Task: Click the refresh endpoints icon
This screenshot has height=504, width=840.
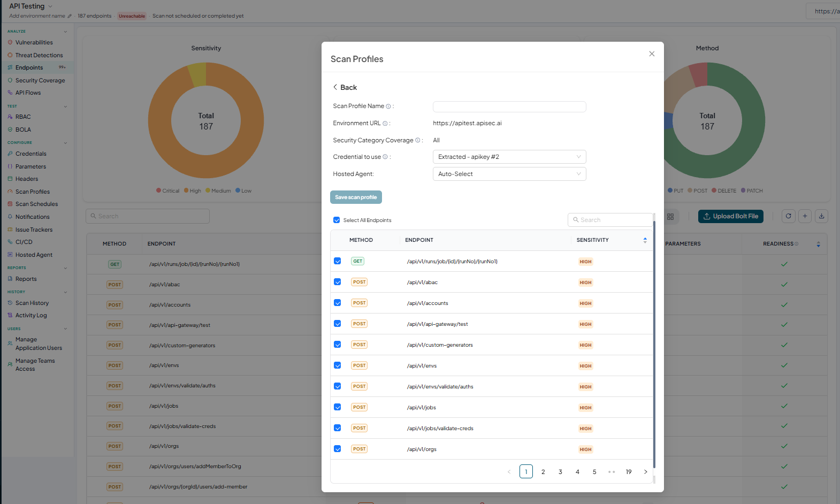Action: 788,216
